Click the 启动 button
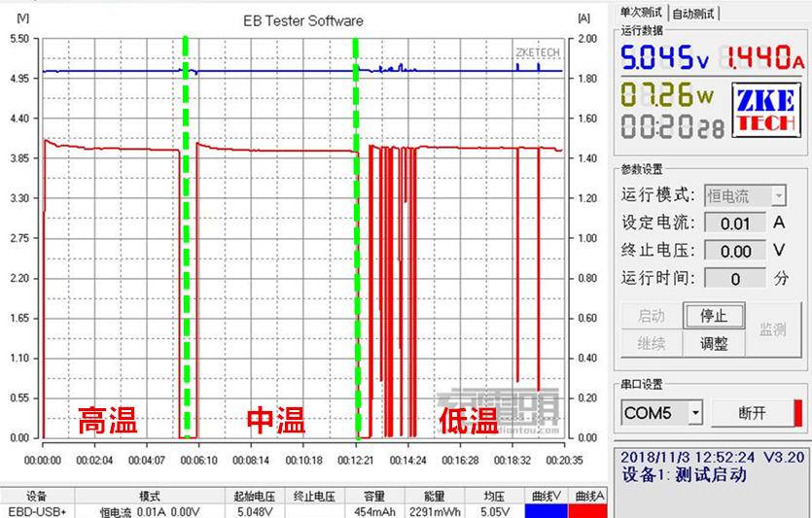Viewport: 812px width, 518px height. coord(651,316)
